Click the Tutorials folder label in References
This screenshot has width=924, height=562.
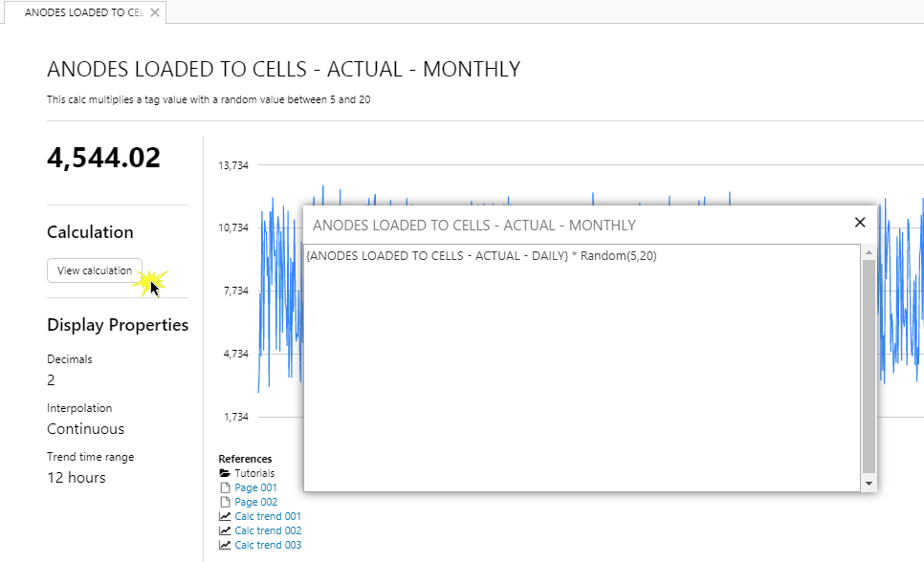pyautogui.click(x=254, y=473)
